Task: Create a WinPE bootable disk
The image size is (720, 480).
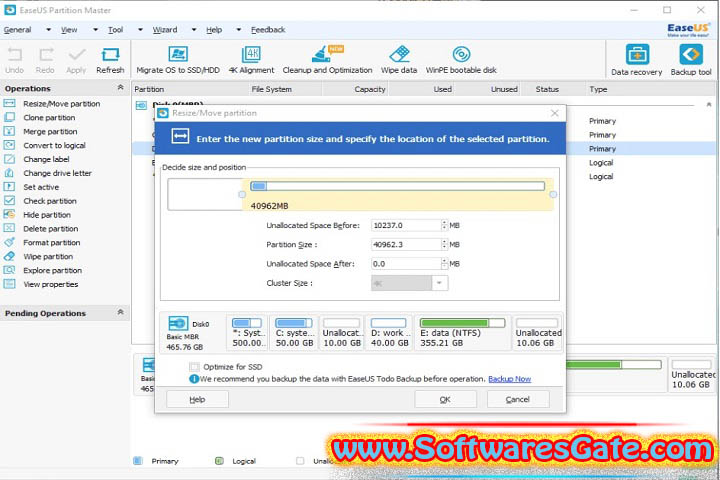Action: tap(461, 60)
